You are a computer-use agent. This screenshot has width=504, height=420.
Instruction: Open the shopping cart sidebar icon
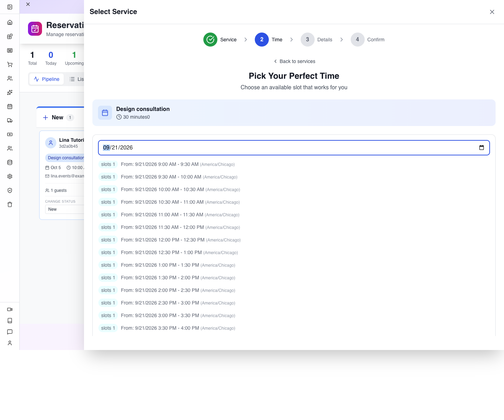[10, 64]
